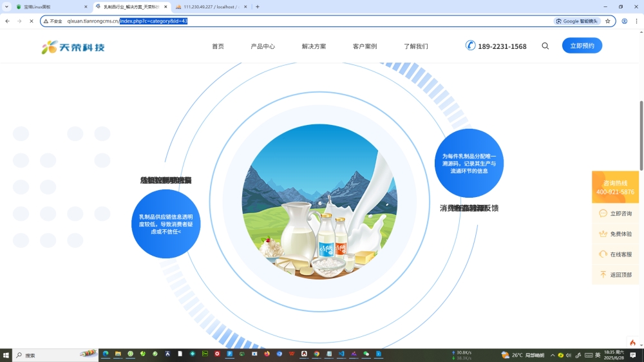Click the 天荣科技 logo

73,47
